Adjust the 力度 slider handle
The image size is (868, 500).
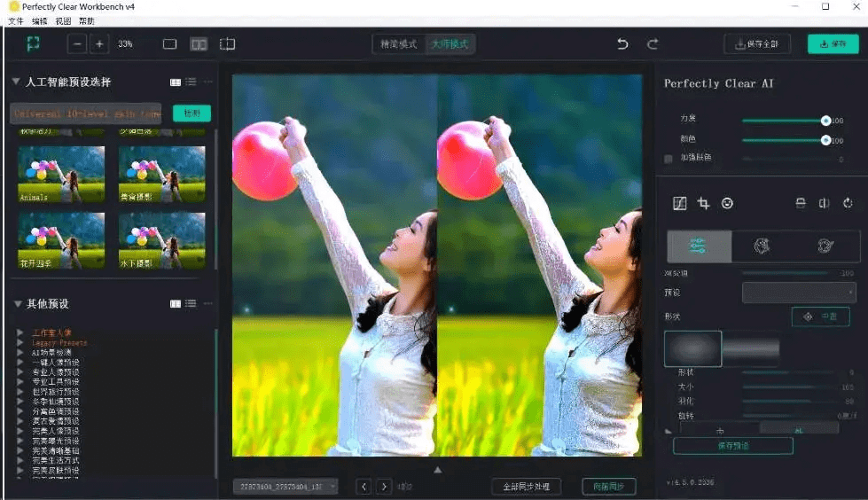[x=825, y=121]
